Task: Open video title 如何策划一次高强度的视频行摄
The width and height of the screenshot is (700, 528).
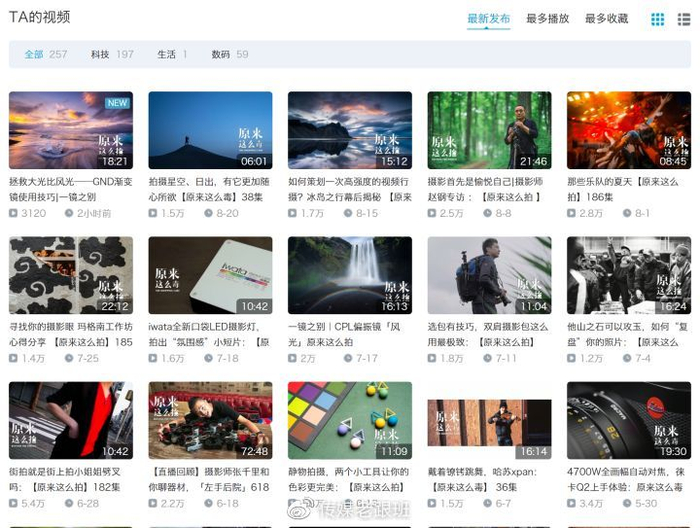Action: [349, 182]
